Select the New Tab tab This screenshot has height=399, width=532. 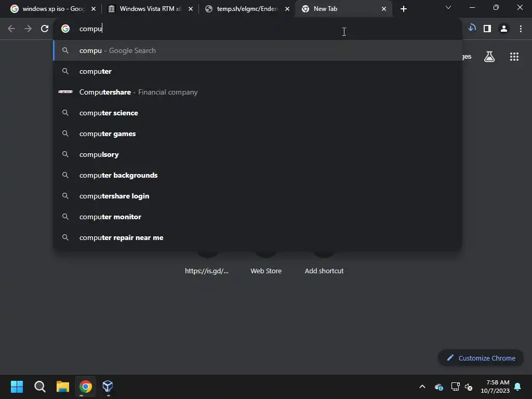click(344, 9)
